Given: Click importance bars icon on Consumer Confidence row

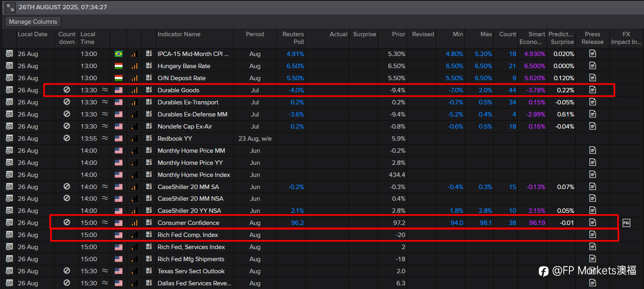Looking at the screenshot, I should click(x=135, y=222).
